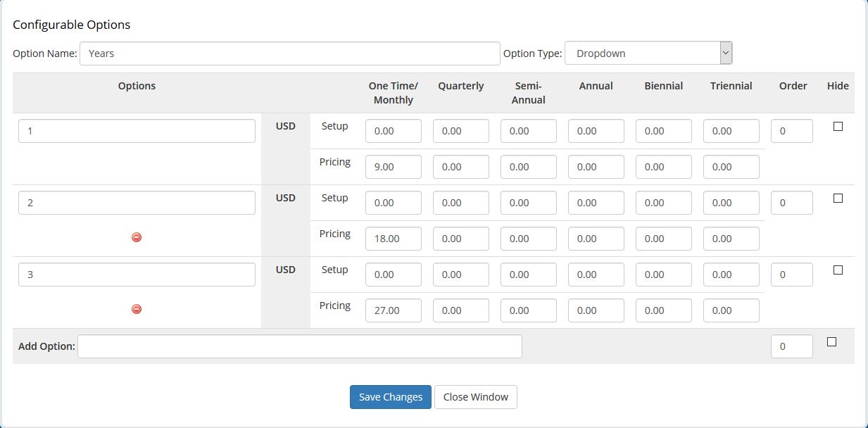This screenshot has height=428, width=868.
Task: Tick the Hide checkbox for option 3
Action: (838, 270)
